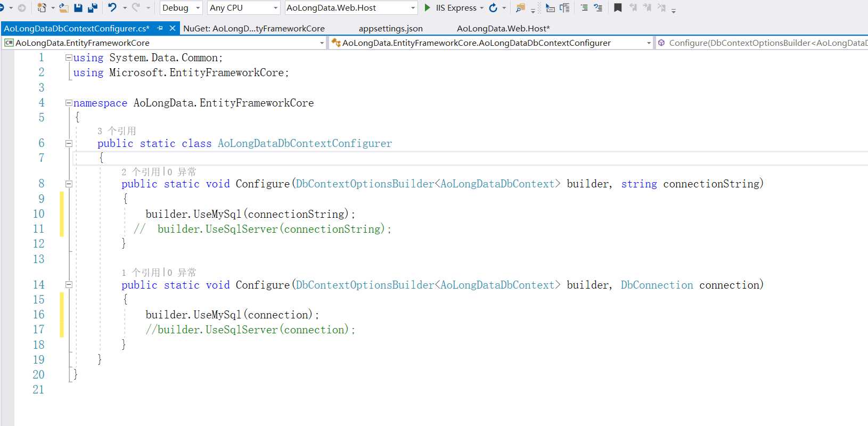This screenshot has height=426, width=868.
Task: Start debugging with green play icon
Action: [x=427, y=7]
